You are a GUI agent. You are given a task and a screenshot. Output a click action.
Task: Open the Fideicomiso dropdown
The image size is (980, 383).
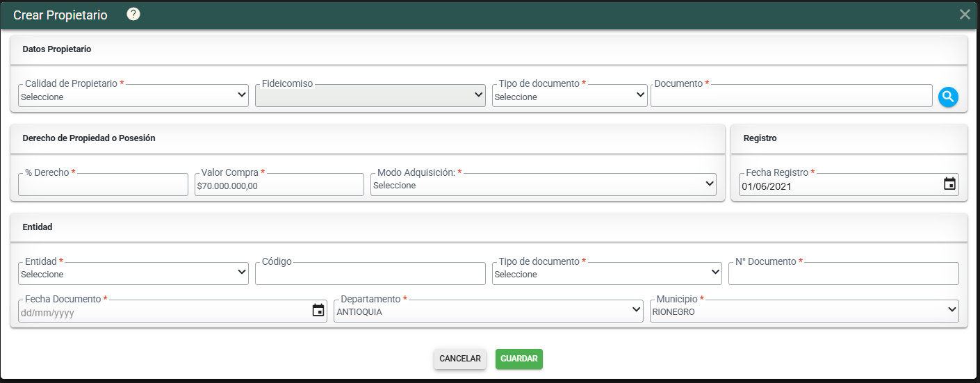tap(370, 96)
